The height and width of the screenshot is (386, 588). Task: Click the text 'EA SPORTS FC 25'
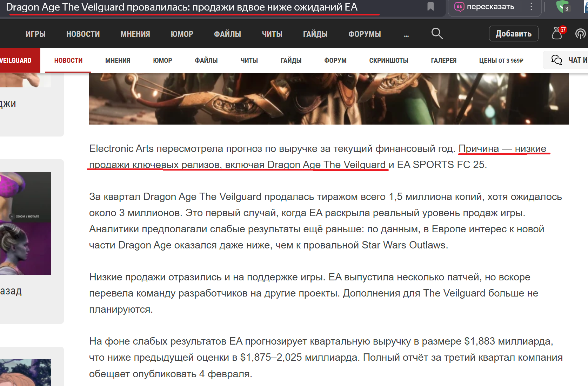[x=441, y=165]
